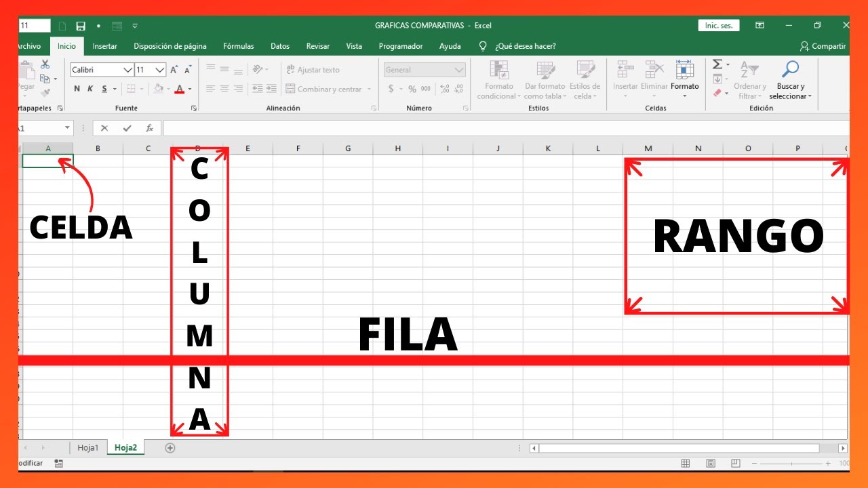
Task: Click Dar formato como tabla button
Action: 545,80
